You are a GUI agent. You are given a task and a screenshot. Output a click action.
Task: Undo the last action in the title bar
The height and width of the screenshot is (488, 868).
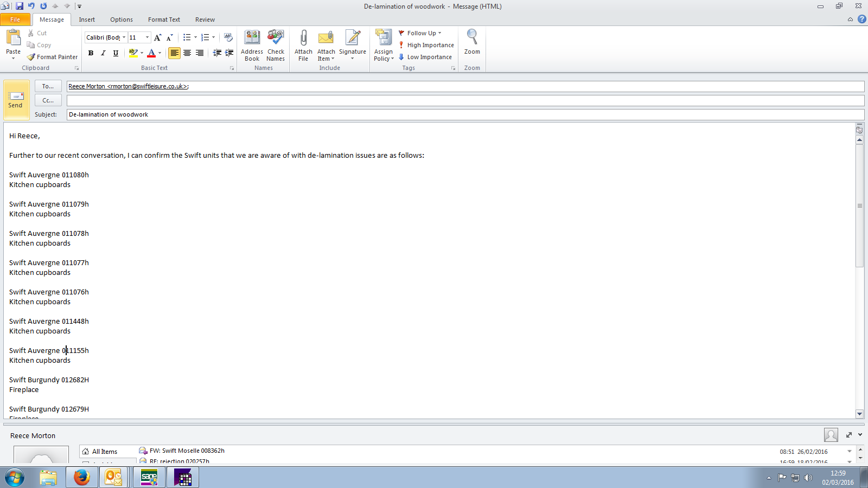[31, 6]
